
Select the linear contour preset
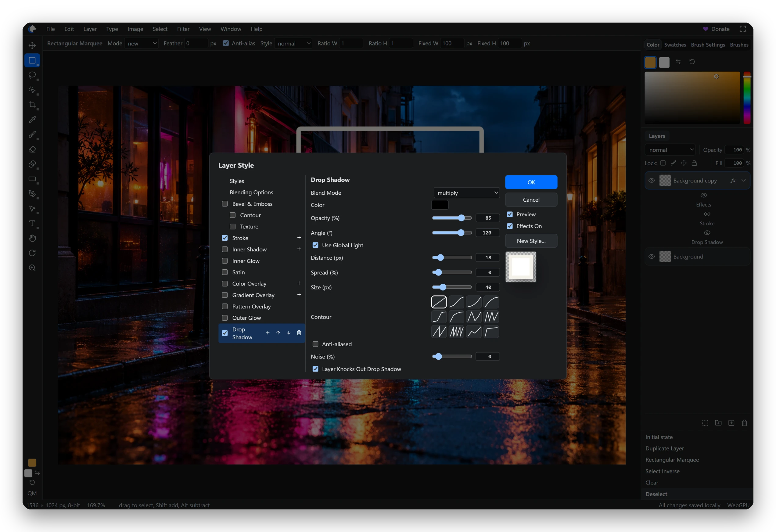[x=439, y=302]
